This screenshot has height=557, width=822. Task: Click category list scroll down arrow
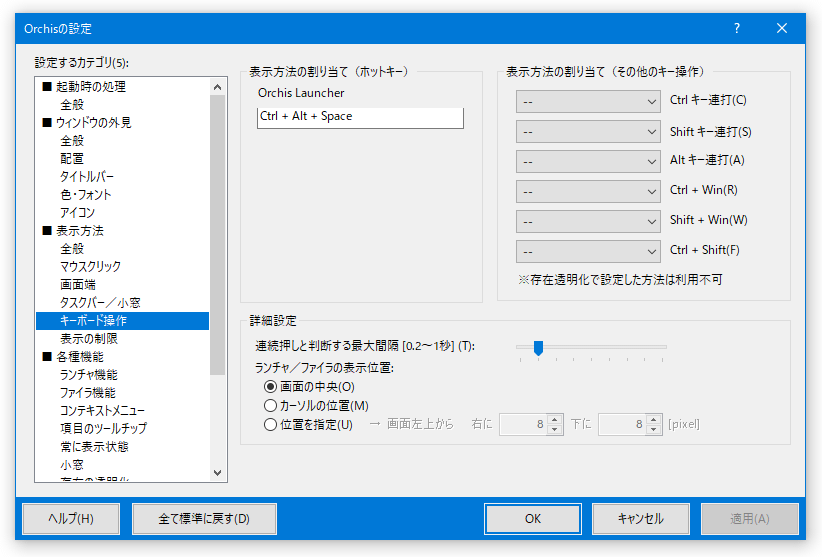pos(218,473)
